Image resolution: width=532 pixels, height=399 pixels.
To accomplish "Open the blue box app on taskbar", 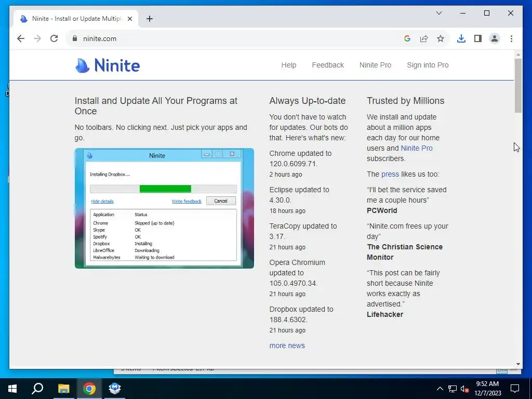I will [x=115, y=389].
